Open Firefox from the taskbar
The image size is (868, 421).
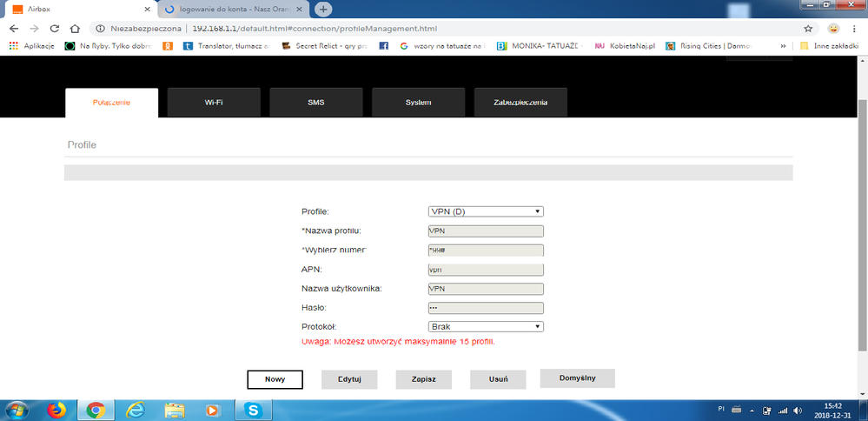tap(56, 409)
